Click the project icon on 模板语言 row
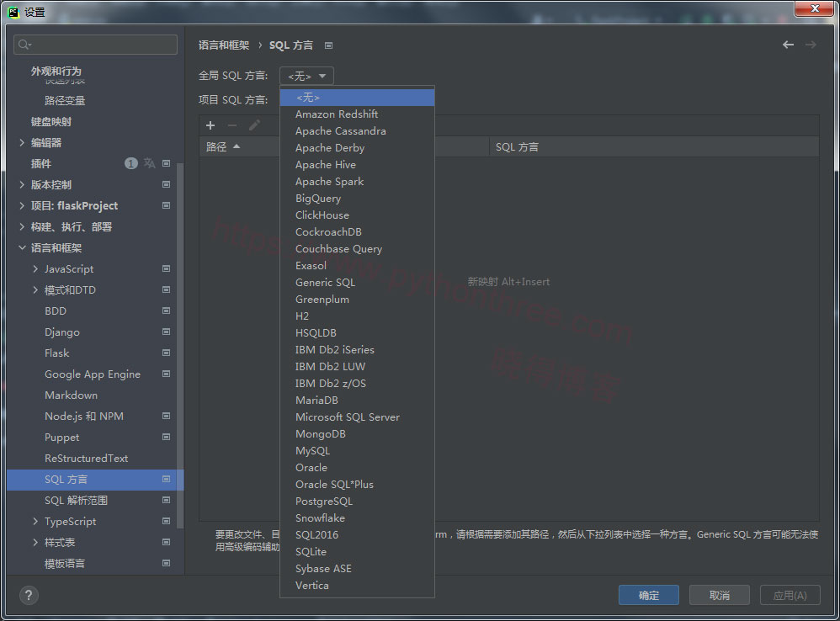 (x=166, y=563)
